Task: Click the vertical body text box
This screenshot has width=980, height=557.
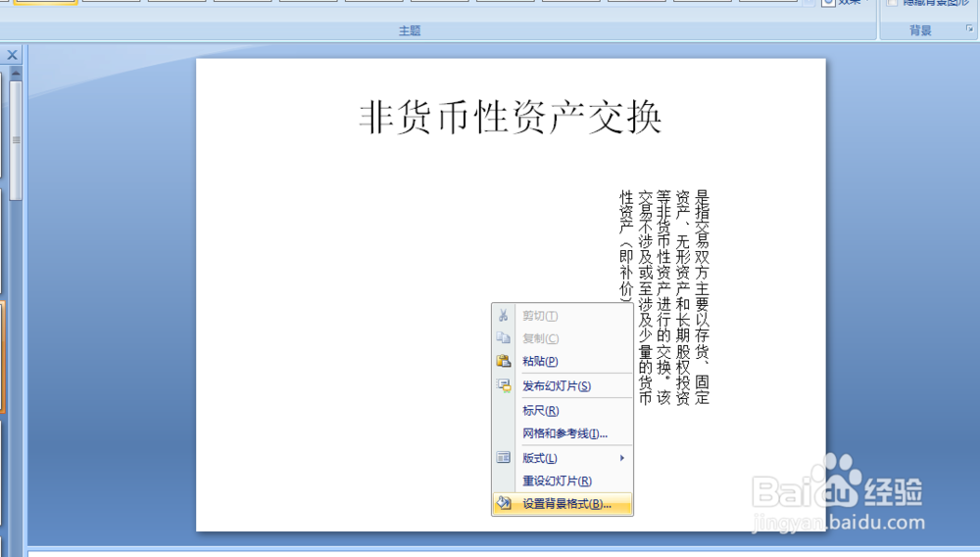Action: (x=663, y=297)
